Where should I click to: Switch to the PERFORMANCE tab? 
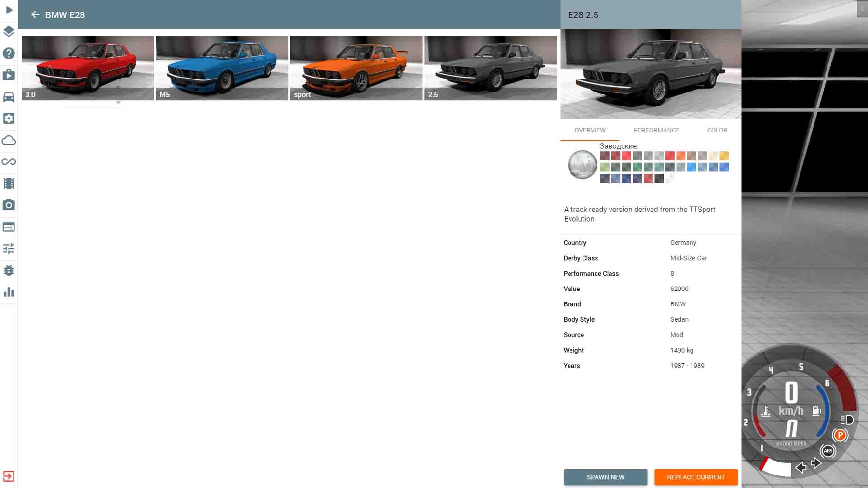click(x=656, y=130)
